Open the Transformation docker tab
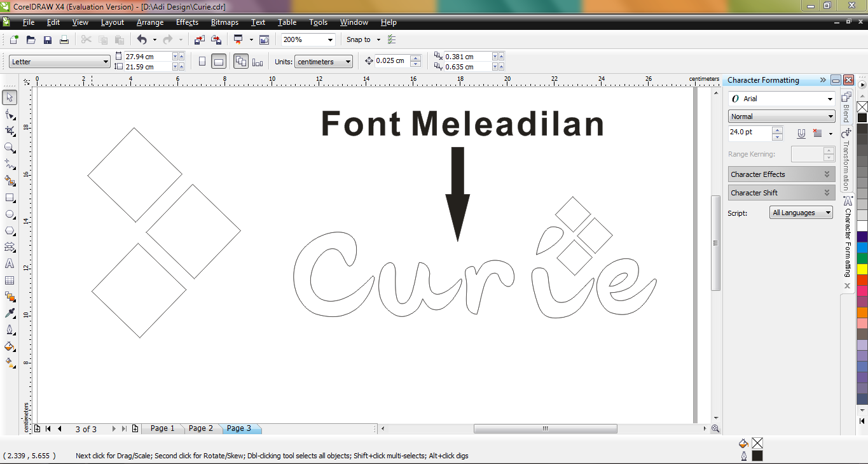 coord(846,158)
